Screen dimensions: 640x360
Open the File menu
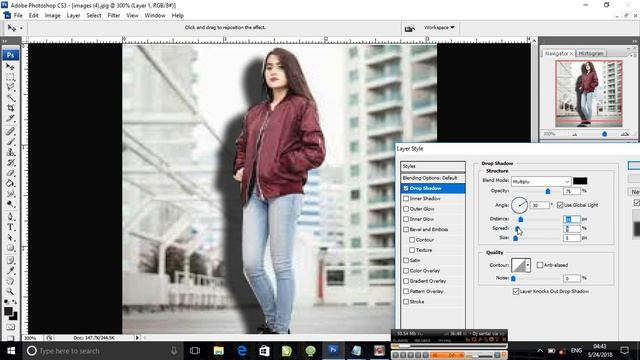[18, 16]
